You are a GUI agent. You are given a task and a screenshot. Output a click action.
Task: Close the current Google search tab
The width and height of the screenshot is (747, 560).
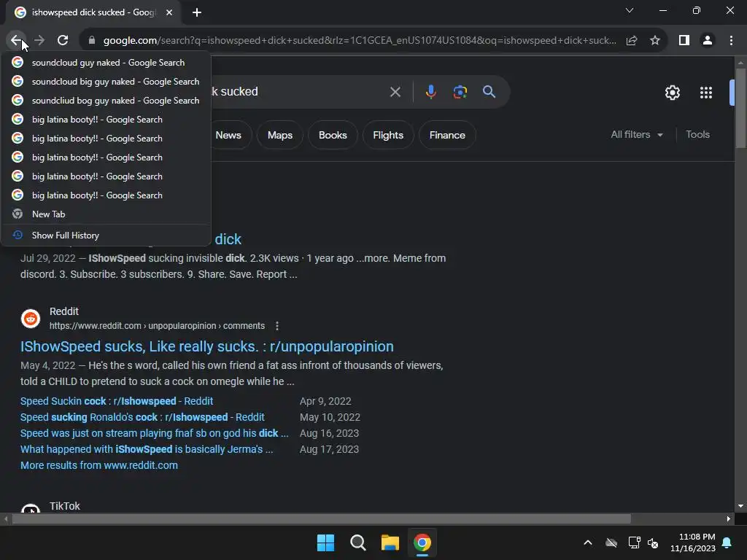pos(169,12)
